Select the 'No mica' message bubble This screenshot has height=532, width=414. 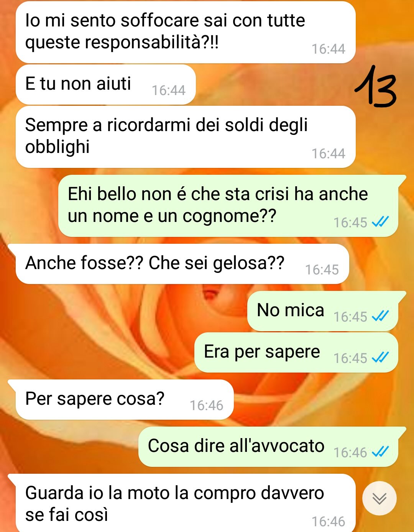(x=327, y=311)
